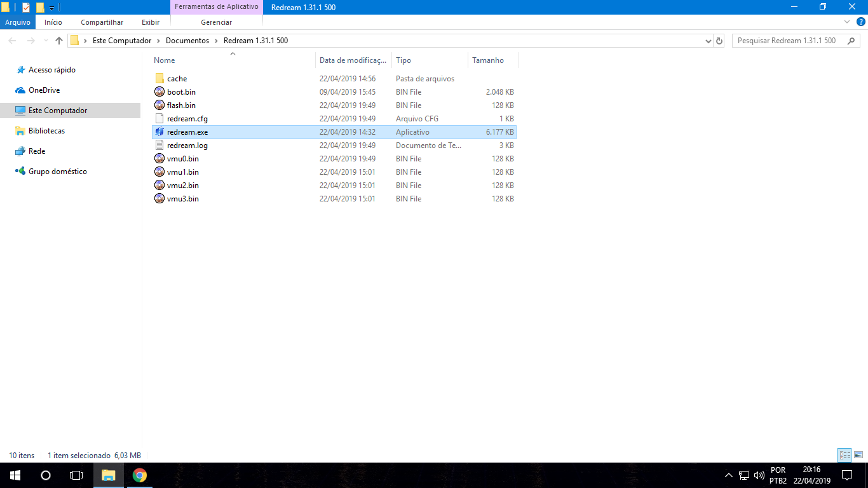Select the vmu1.bin file icon
The image size is (868, 488).
click(x=159, y=172)
